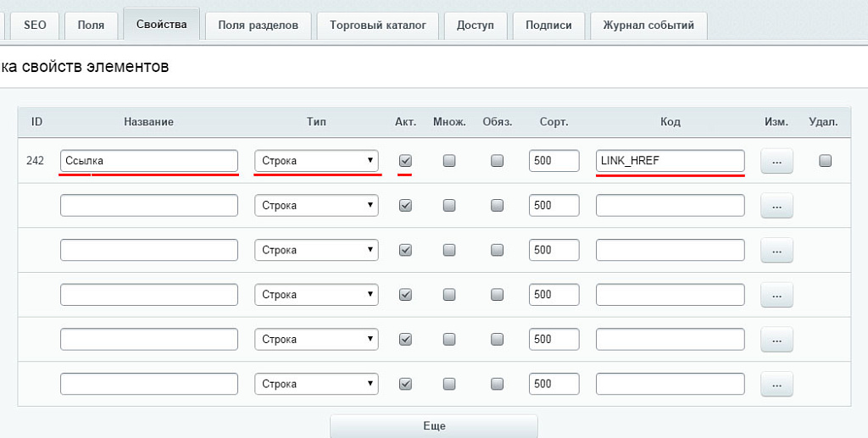The height and width of the screenshot is (438, 868).
Task: Enable required checkbox for the Ссылка property
Action: tap(498, 160)
